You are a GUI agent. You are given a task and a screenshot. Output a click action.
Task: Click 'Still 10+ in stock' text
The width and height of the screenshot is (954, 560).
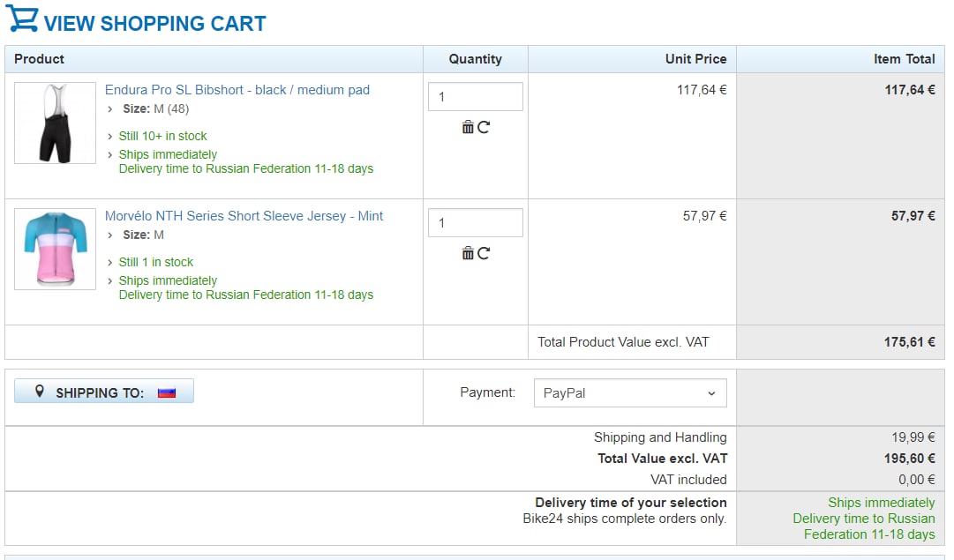(162, 136)
